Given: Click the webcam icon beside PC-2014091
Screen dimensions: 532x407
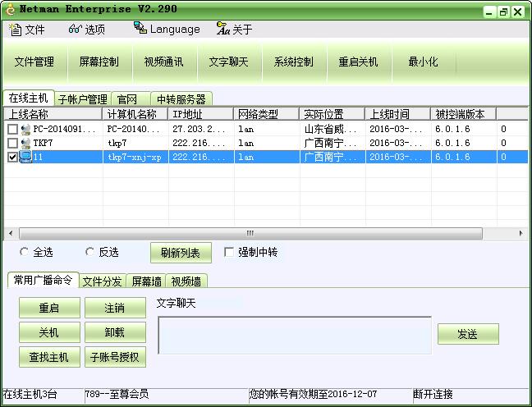Looking at the screenshot, I should click(25, 129).
